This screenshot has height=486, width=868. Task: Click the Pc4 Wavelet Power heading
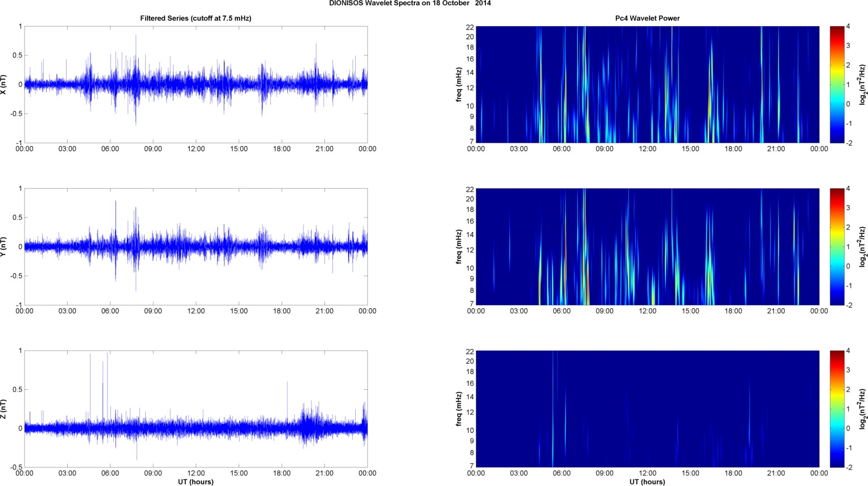pyautogui.click(x=647, y=18)
